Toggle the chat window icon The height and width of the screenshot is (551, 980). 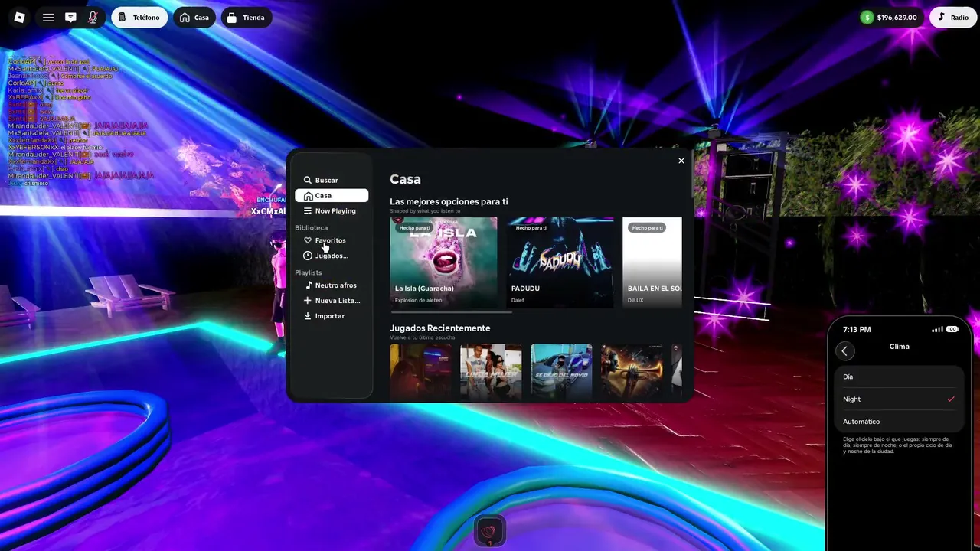[70, 18]
